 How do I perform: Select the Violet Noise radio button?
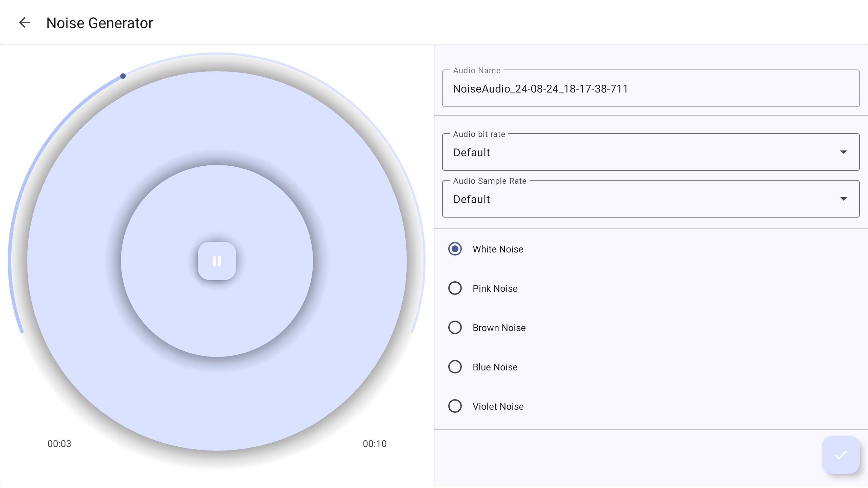tap(455, 406)
